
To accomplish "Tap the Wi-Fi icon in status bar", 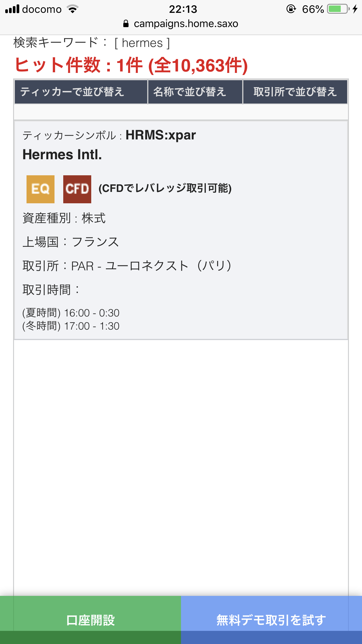I will point(73,9).
